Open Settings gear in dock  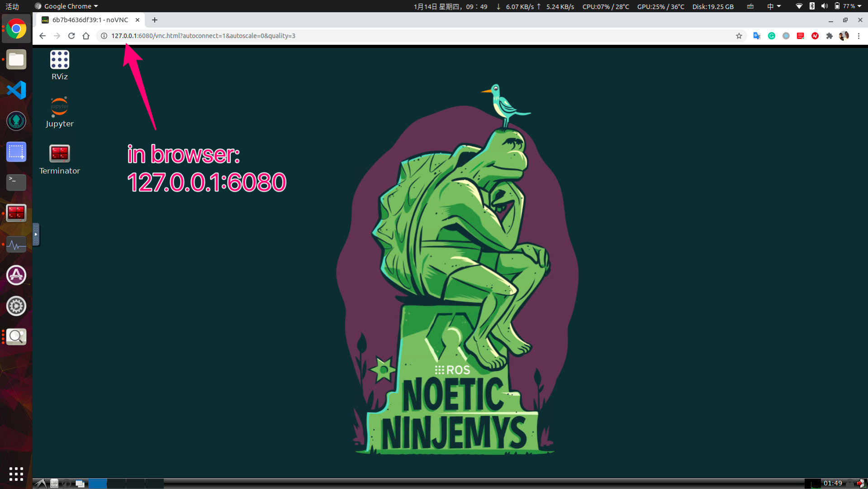tap(16, 306)
